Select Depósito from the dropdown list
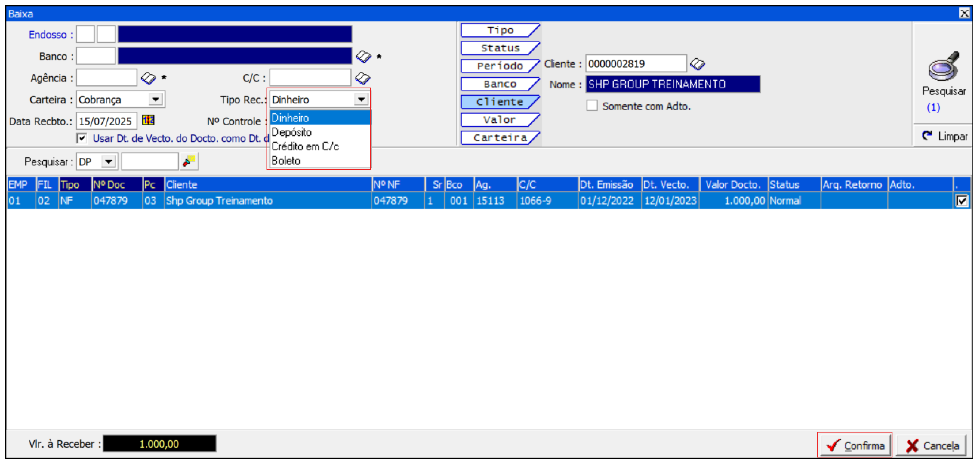 [x=291, y=132]
